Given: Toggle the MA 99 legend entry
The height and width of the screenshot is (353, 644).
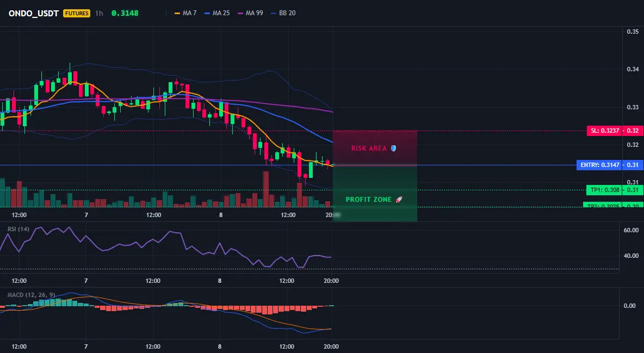Looking at the screenshot, I should click(251, 13).
